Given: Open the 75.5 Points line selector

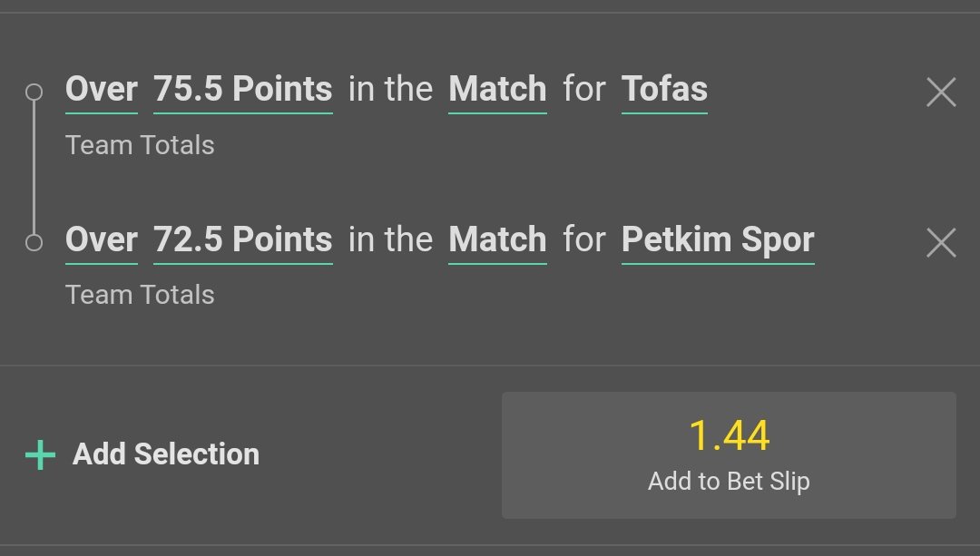Looking at the screenshot, I should point(243,90).
